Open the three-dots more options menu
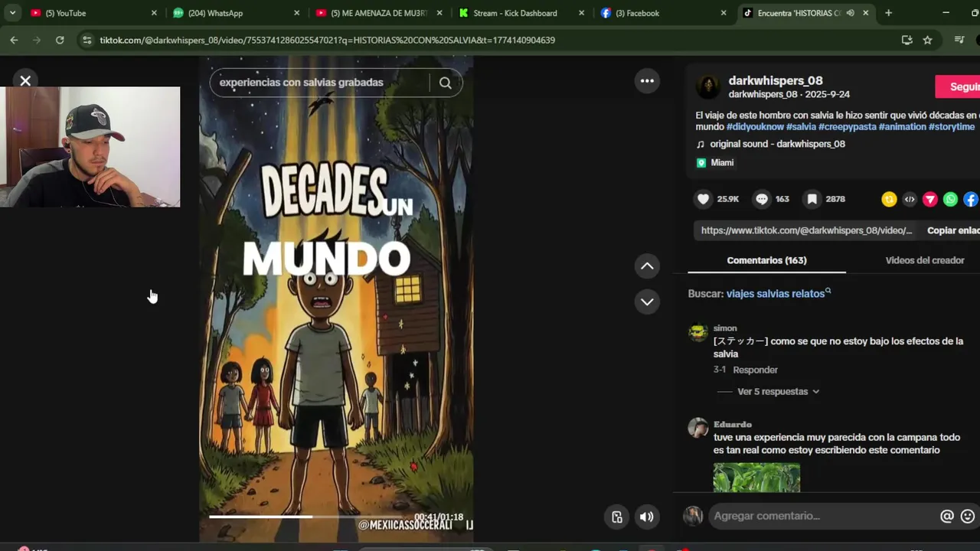980x551 pixels. click(x=647, y=81)
